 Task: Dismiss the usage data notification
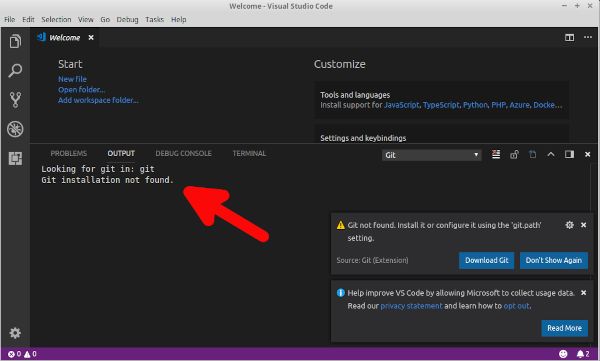click(584, 293)
